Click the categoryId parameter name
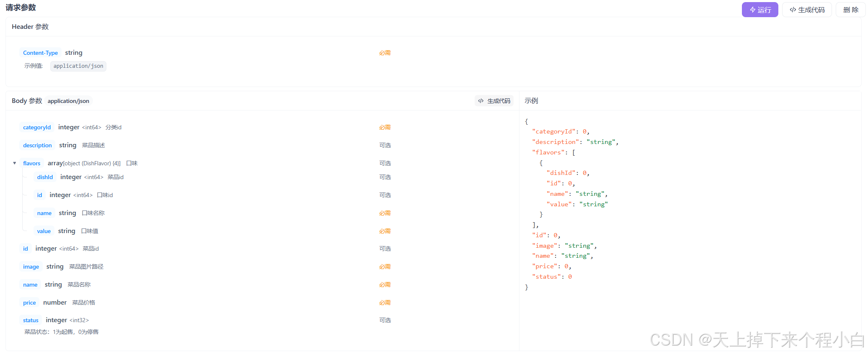 37,127
